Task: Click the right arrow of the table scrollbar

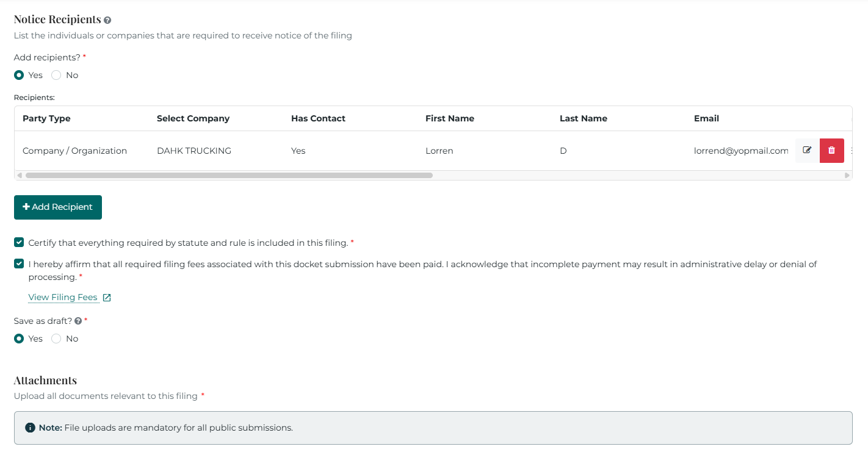Action: 848,175
